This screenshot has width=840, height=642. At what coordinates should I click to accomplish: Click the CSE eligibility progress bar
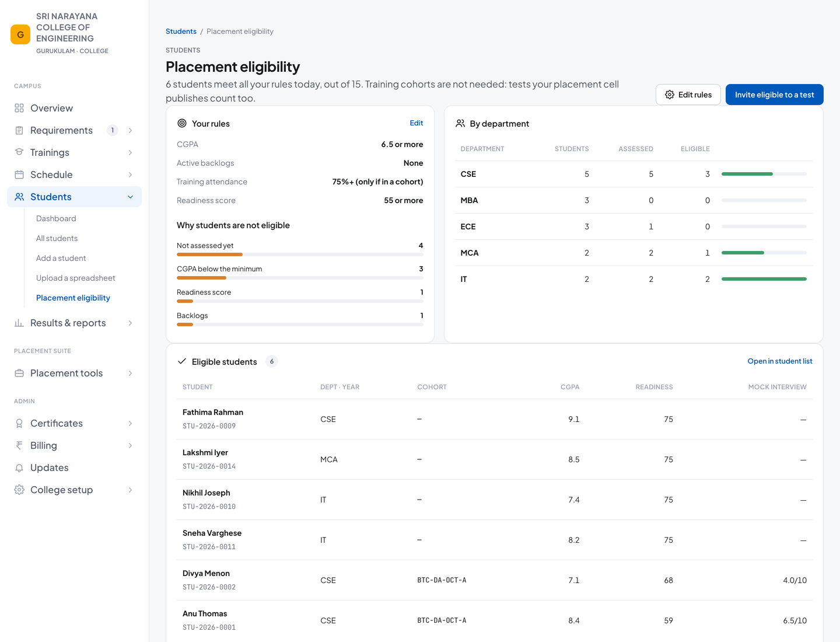tap(764, 174)
